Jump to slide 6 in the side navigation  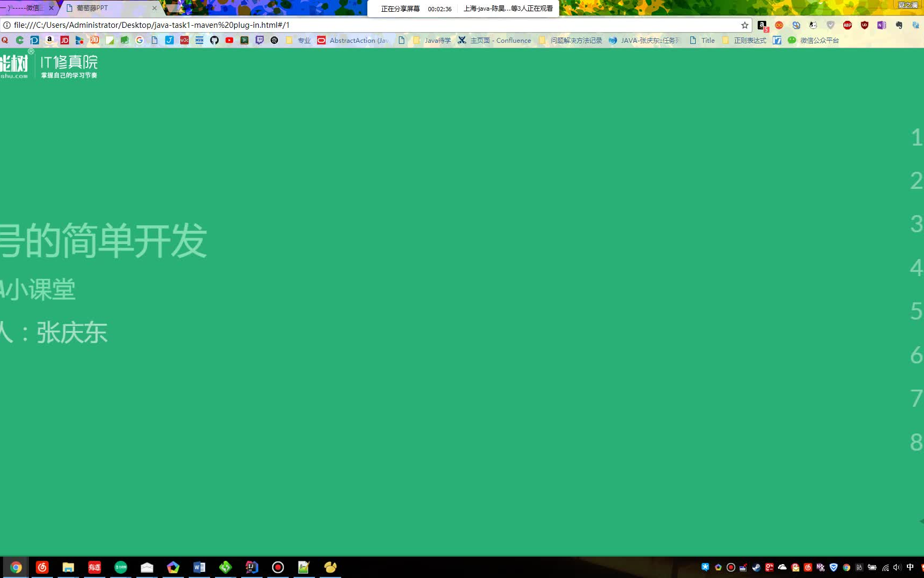coord(917,355)
